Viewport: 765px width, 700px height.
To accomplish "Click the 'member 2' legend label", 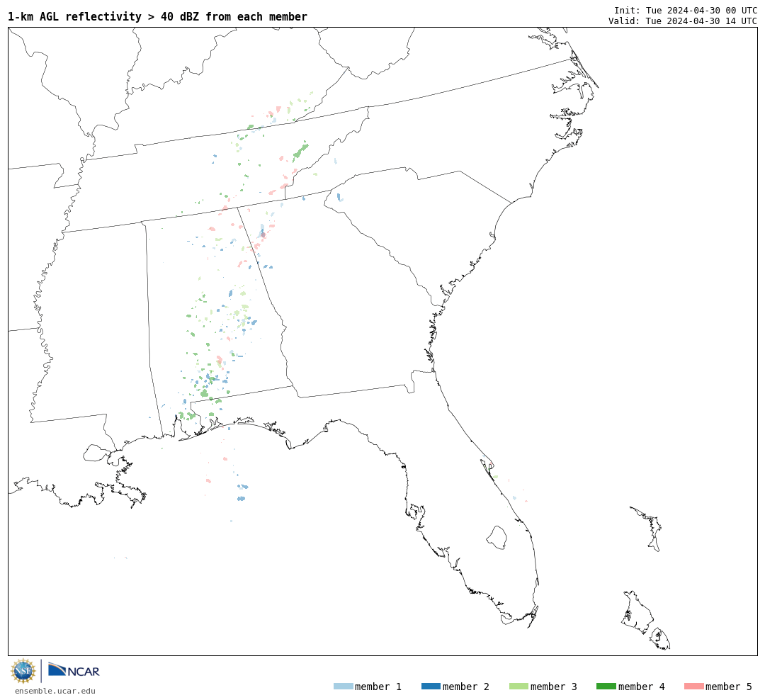I will [466, 687].
